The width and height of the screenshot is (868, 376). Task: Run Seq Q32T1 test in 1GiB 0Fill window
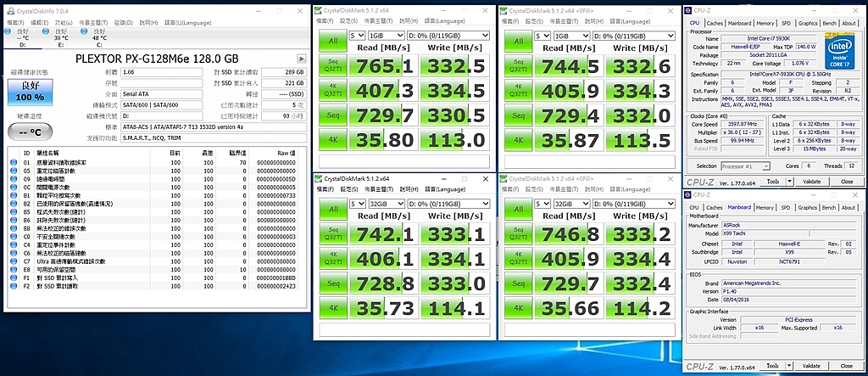coord(518,66)
